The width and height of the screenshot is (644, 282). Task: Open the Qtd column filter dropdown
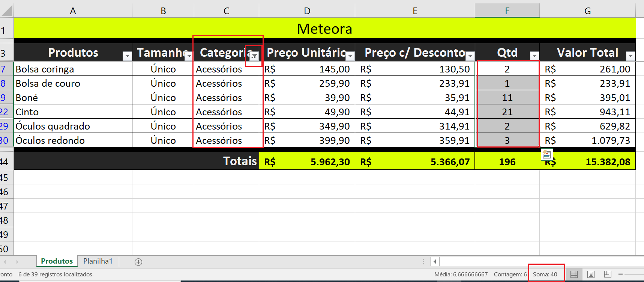[x=534, y=56]
